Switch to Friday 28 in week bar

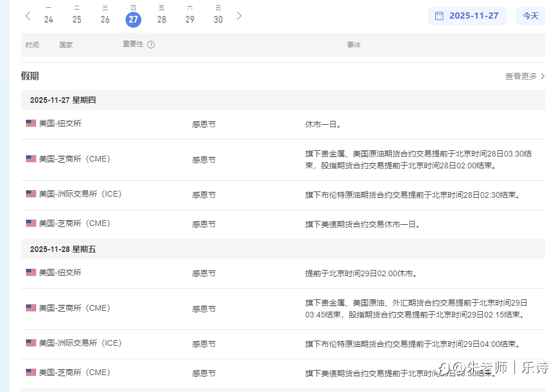162,19
